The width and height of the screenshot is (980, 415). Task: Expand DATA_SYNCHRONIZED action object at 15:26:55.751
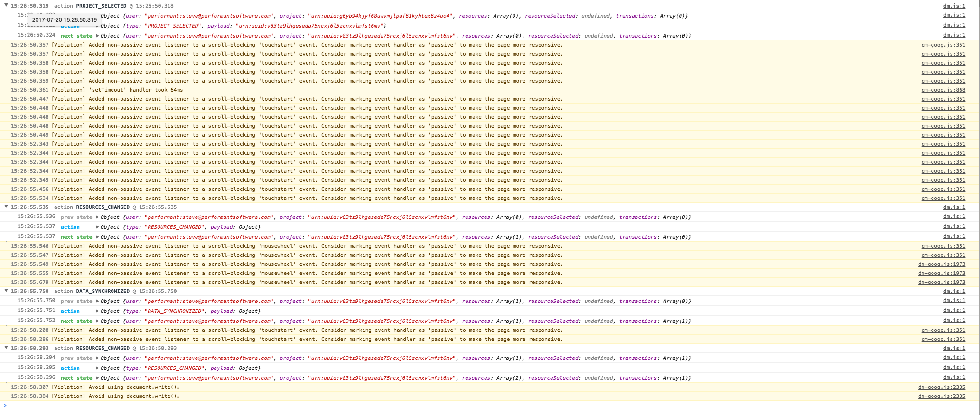pos(98,311)
